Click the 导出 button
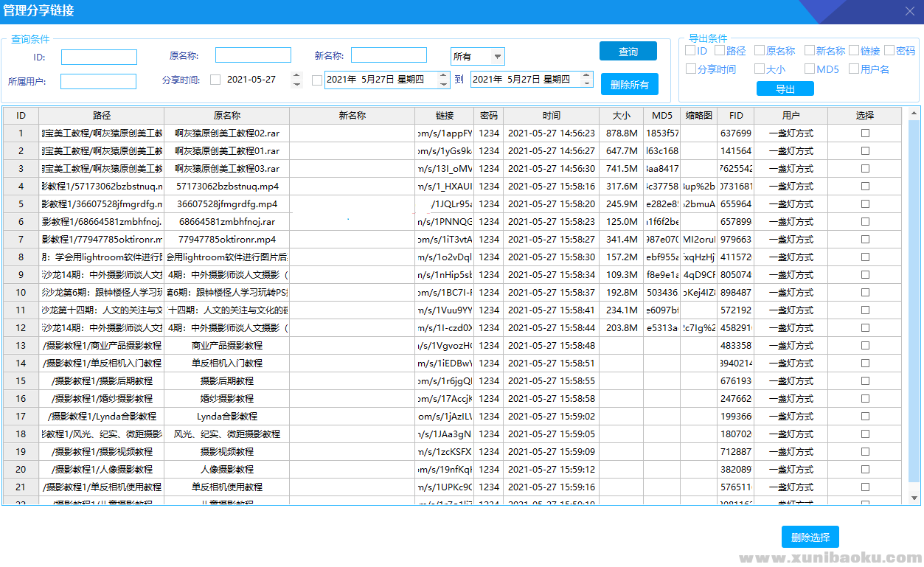Image resolution: width=924 pixels, height=567 pixels. [x=785, y=89]
